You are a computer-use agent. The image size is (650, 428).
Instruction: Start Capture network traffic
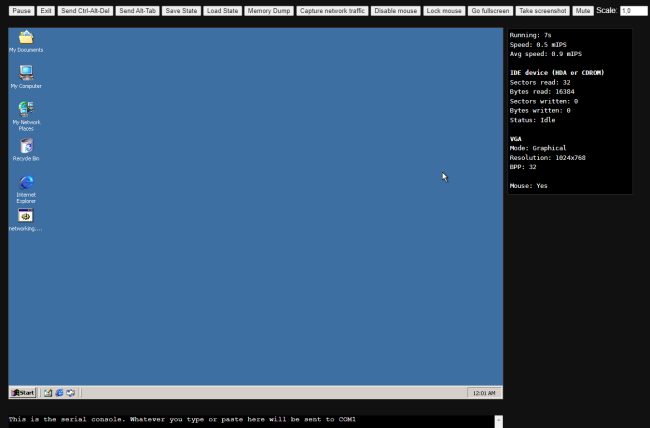[x=332, y=11]
